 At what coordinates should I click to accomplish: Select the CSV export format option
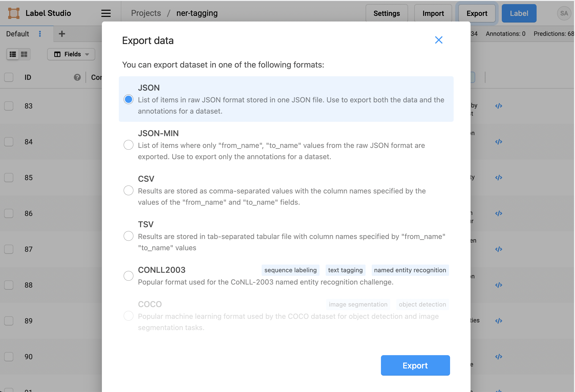tap(129, 190)
